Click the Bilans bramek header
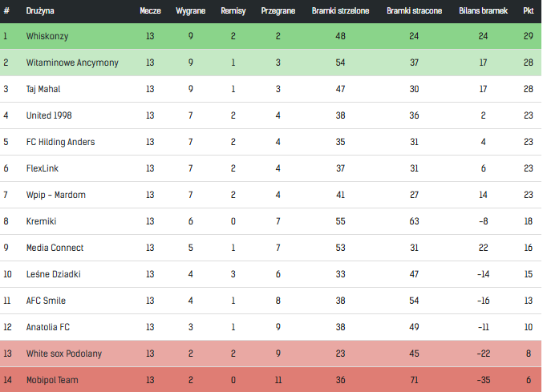 pyautogui.click(x=483, y=11)
